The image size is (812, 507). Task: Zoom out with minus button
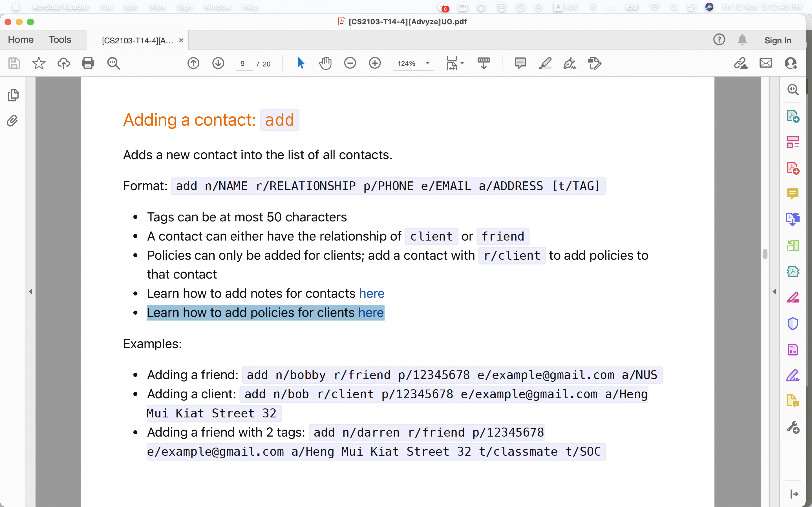(x=350, y=63)
